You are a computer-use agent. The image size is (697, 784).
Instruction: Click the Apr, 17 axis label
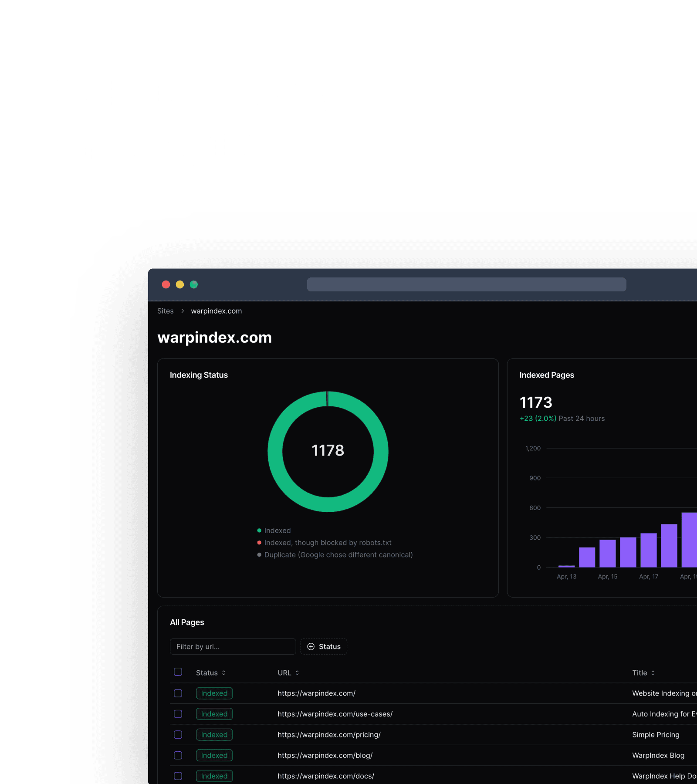tap(649, 577)
